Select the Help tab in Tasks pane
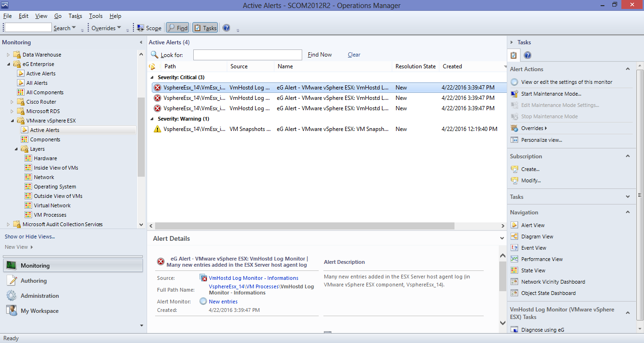This screenshot has height=343, width=644. click(x=528, y=56)
